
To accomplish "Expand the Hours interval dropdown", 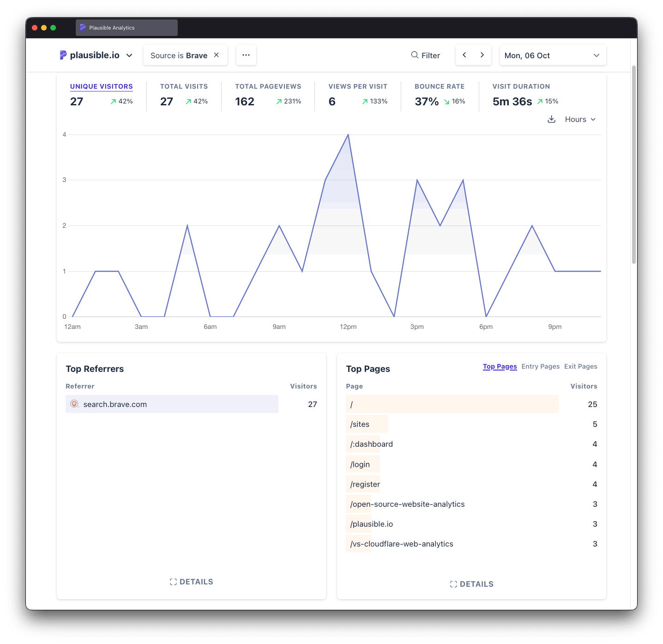I will pyautogui.click(x=580, y=119).
